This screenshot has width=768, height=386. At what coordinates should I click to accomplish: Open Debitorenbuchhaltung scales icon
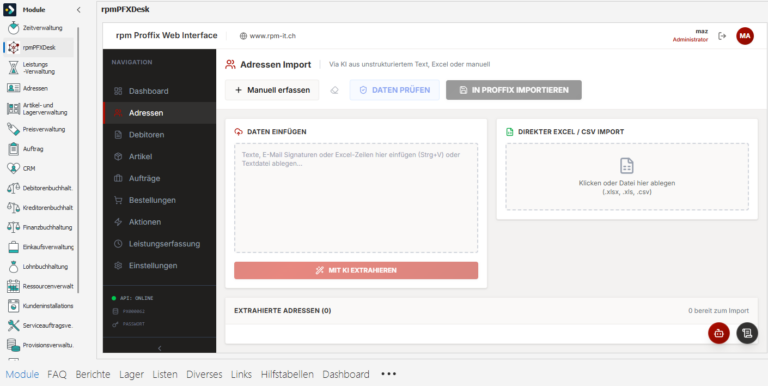point(13,188)
